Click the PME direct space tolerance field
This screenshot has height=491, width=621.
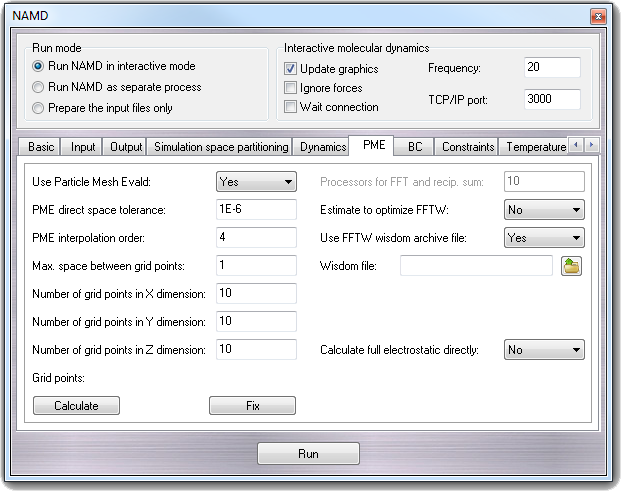pyautogui.click(x=256, y=210)
